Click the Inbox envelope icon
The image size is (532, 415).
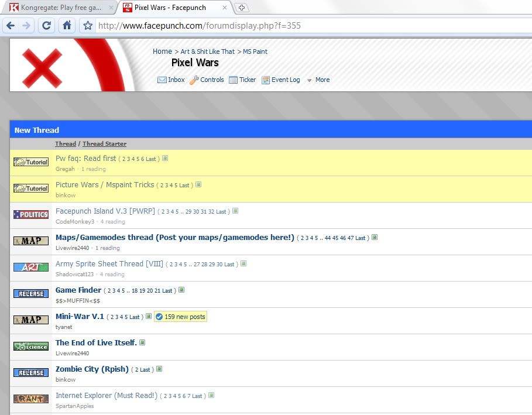pyautogui.click(x=162, y=80)
